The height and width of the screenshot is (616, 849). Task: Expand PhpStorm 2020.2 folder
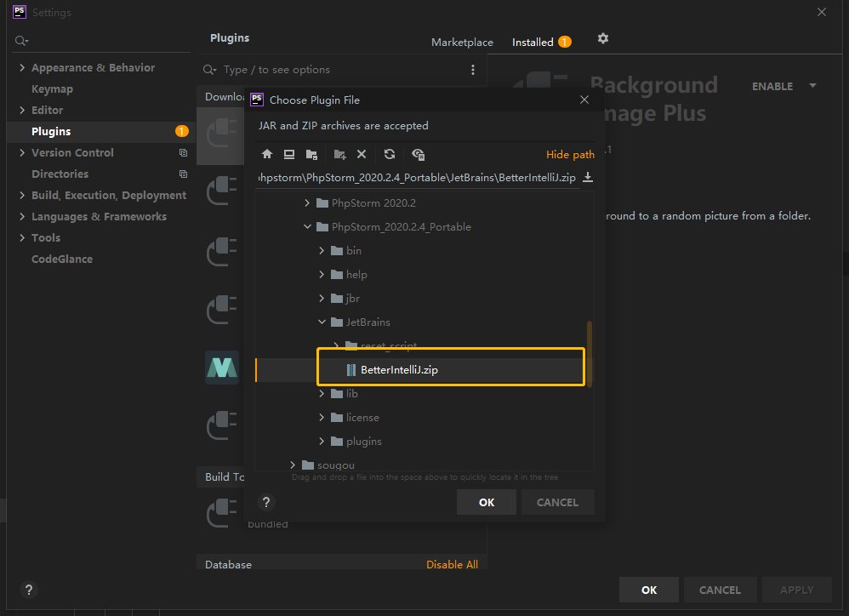pyautogui.click(x=307, y=203)
